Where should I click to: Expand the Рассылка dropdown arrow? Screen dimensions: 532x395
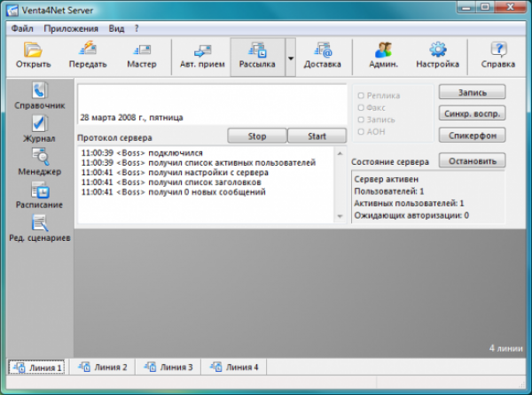291,58
